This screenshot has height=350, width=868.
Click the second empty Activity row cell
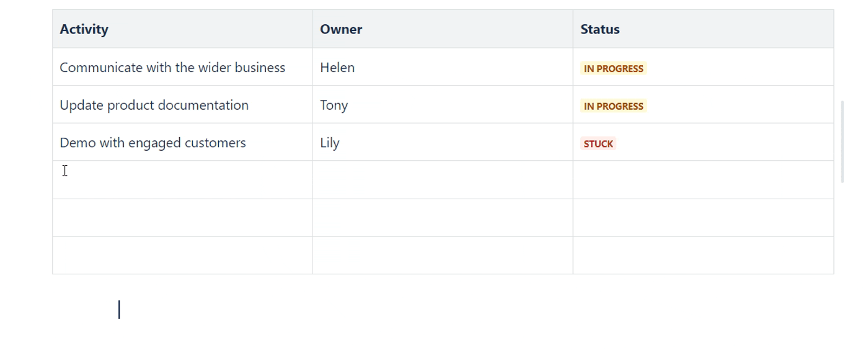click(x=182, y=218)
